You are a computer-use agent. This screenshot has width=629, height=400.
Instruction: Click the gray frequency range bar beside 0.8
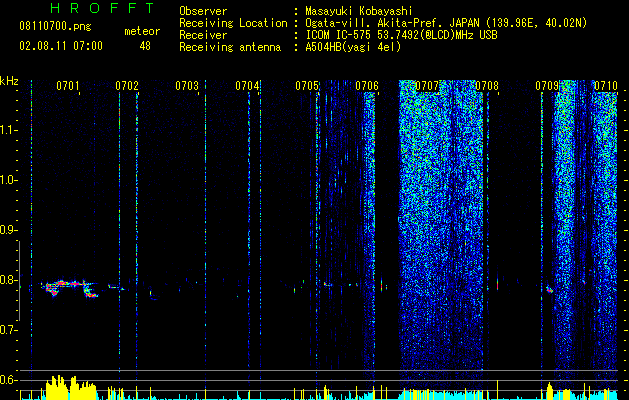click(x=19, y=281)
